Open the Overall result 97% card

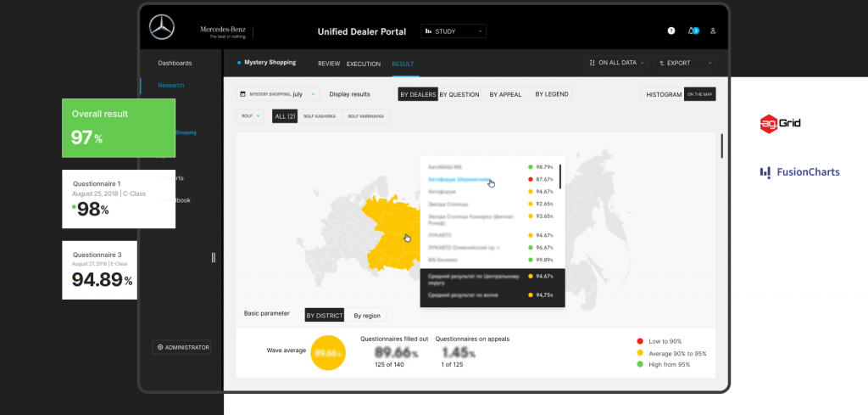[x=119, y=128]
